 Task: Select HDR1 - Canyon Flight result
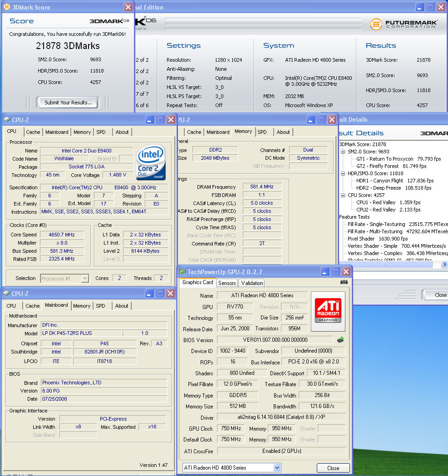(x=395, y=181)
